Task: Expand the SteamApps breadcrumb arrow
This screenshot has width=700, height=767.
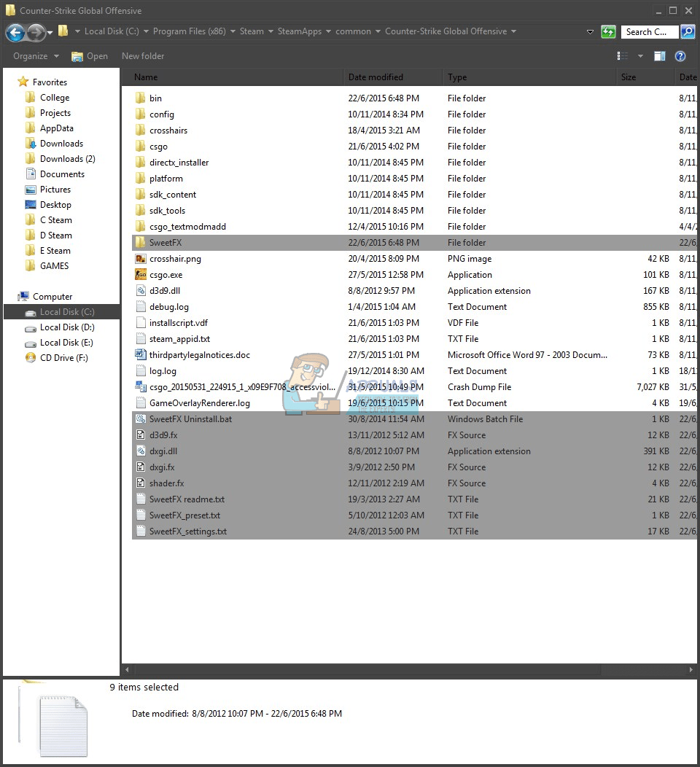Action: click(x=328, y=31)
